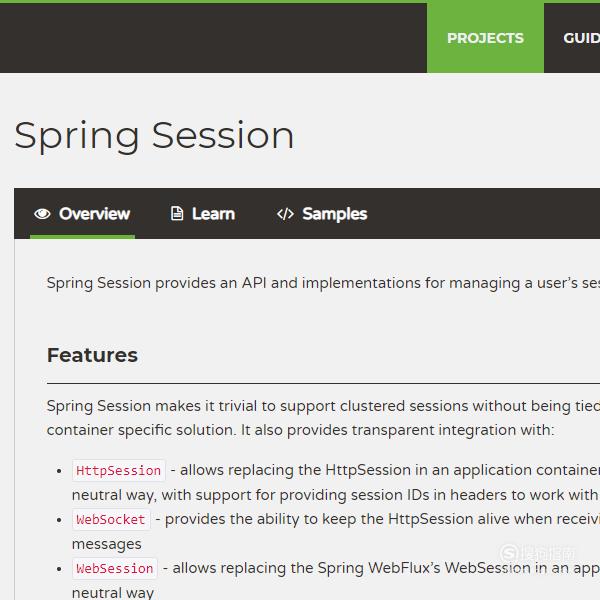Click the Spring Session page title
This screenshot has width=600, height=600.
(154, 136)
